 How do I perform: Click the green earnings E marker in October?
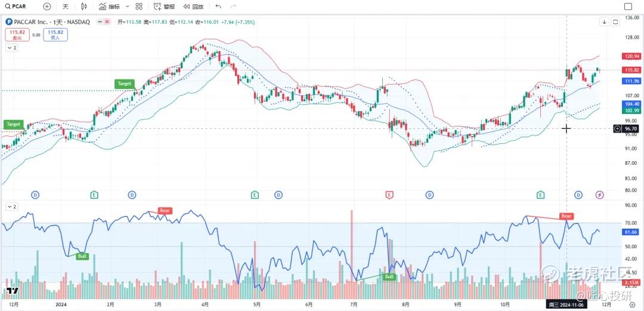[541, 195]
